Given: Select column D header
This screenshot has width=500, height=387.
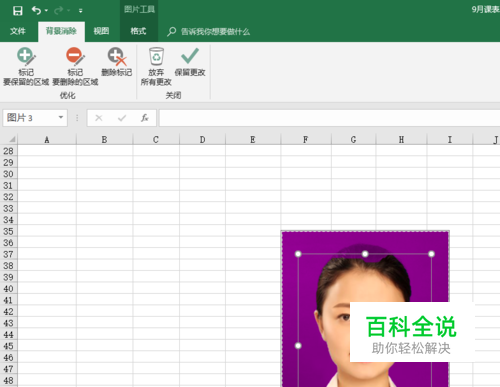Looking at the screenshot, I should [202, 139].
